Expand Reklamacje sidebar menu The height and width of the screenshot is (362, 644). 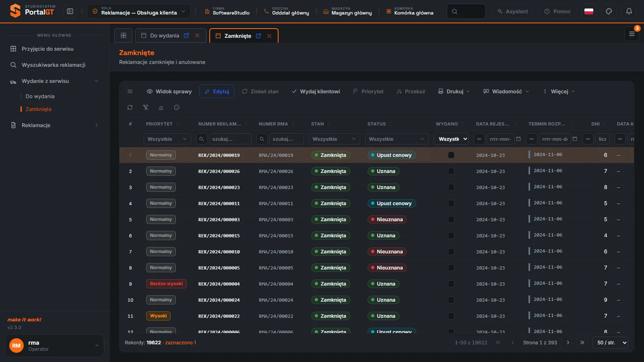tap(54, 125)
